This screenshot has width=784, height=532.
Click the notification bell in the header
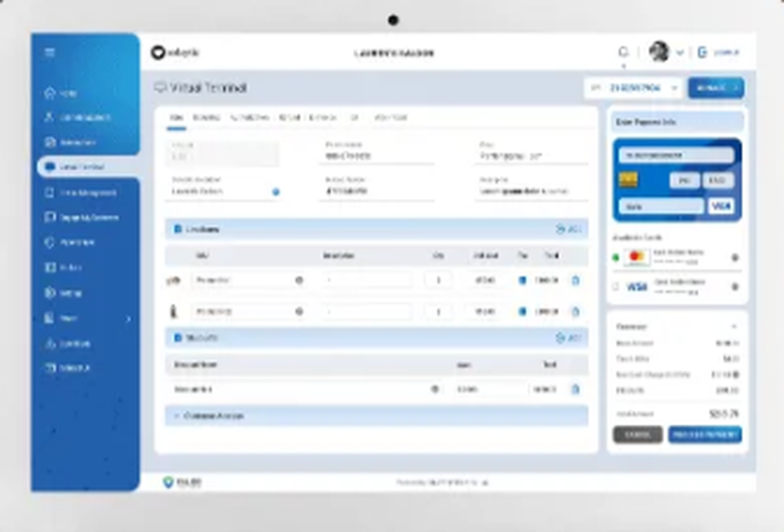point(623,52)
